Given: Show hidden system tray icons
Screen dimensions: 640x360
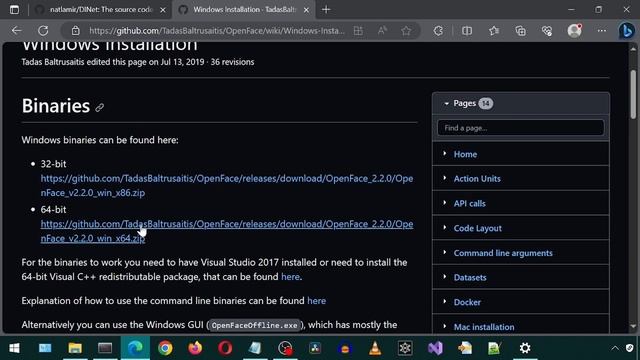Looking at the screenshot, I should 615,348.
